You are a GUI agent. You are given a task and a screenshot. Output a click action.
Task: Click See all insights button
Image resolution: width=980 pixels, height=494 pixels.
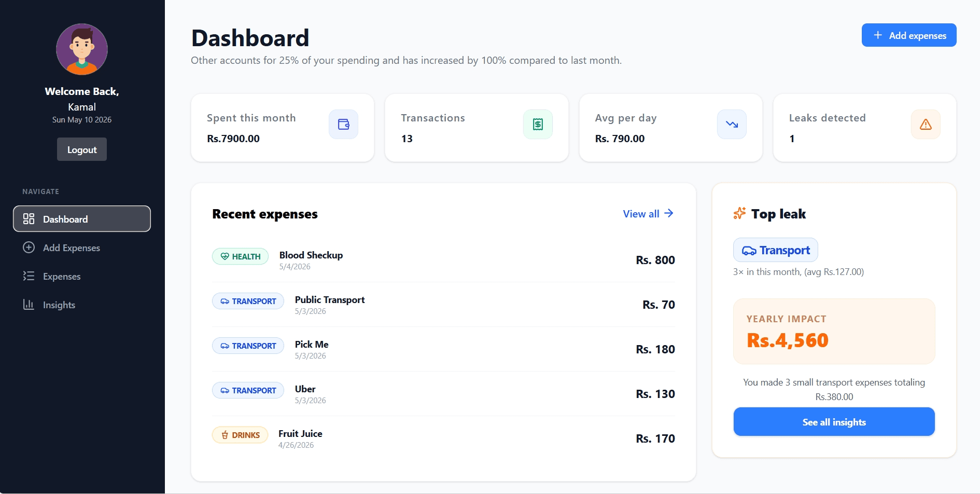click(834, 422)
